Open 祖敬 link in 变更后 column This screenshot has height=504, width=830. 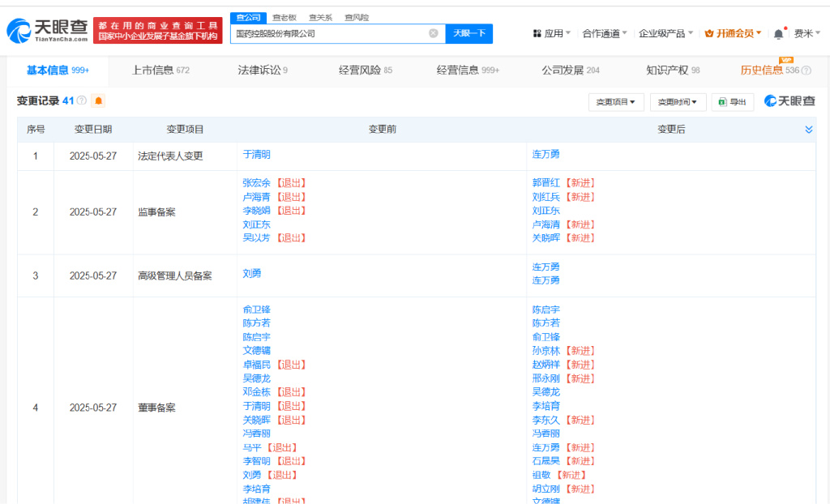541,475
